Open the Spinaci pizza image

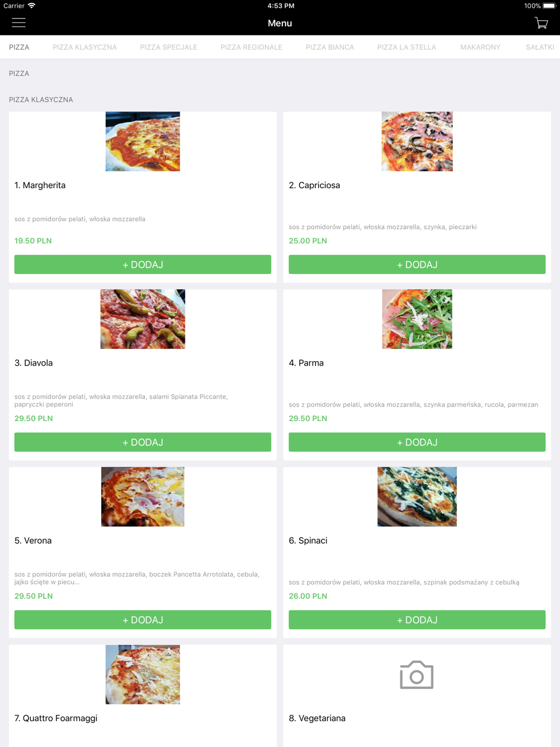(x=417, y=497)
